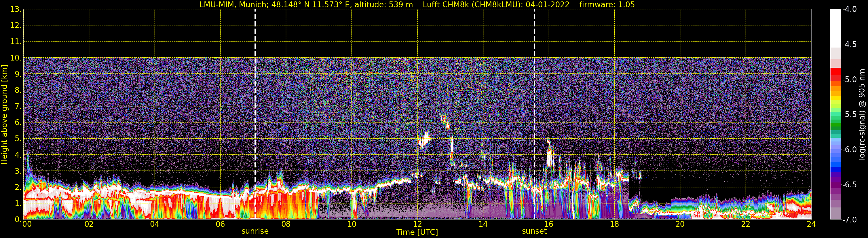The image size is (868, 238).
Task: Click height axis tick label '1.'
Action: [18, 203]
